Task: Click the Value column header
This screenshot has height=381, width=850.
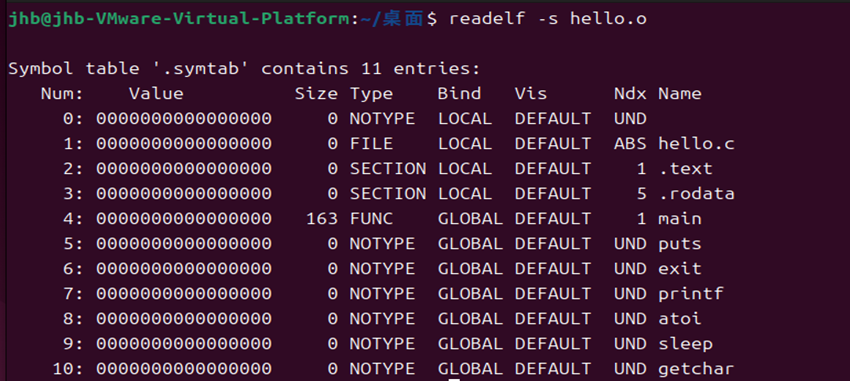Action: (x=156, y=94)
